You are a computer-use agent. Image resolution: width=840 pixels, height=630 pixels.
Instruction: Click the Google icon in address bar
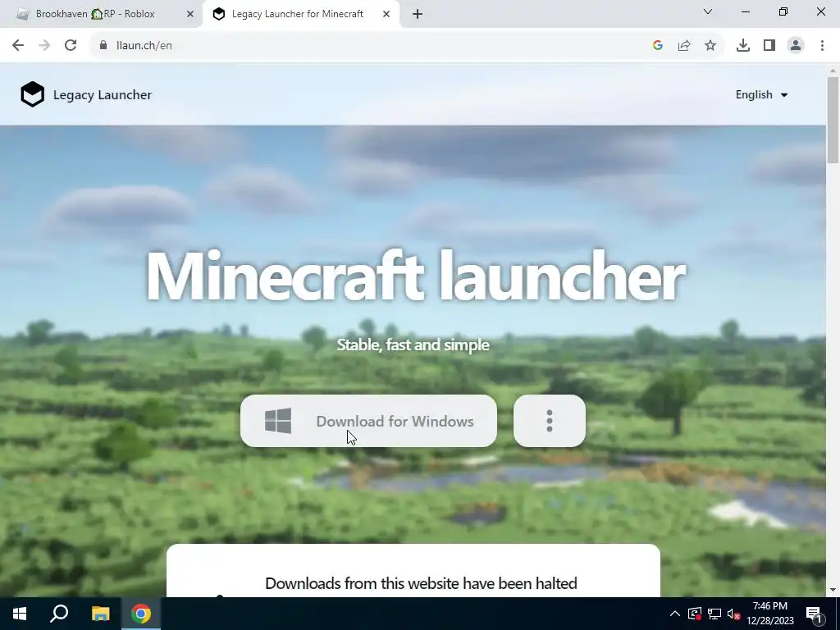click(x=658, y=46)
